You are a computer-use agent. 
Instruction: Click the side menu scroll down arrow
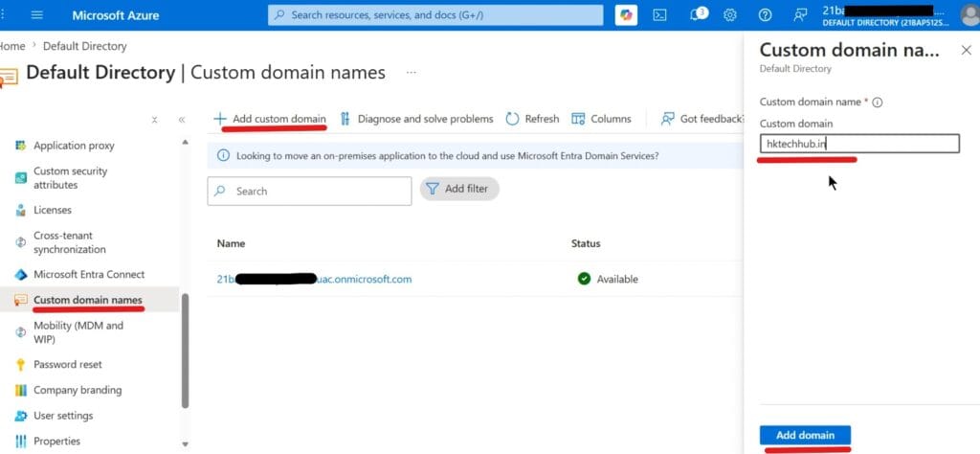[x=185, y=444]
